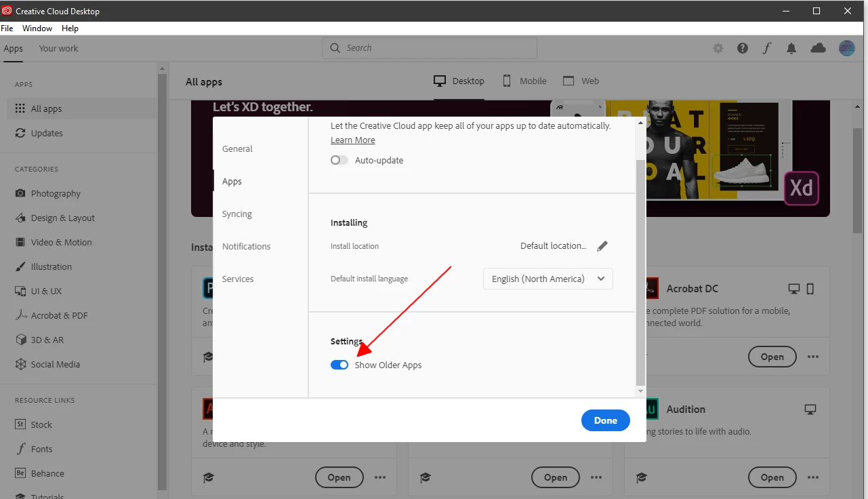868x499 pixels.
Task: Click the edit pencil for install location
Action: [x=602, y=246]
